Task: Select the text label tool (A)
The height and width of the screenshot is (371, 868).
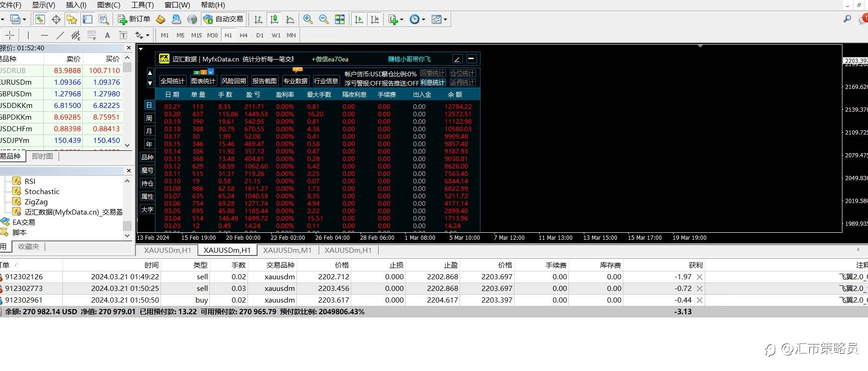Action: tap(107, 35)
